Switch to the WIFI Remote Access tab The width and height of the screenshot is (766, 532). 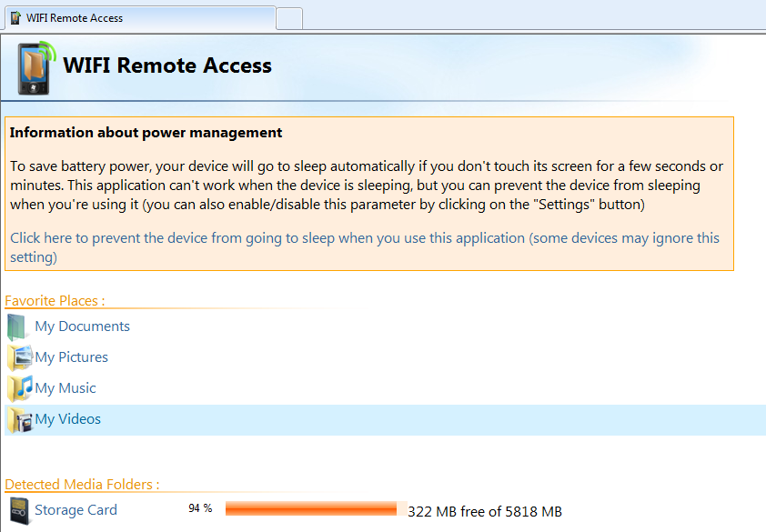click(x=136, y=16)
